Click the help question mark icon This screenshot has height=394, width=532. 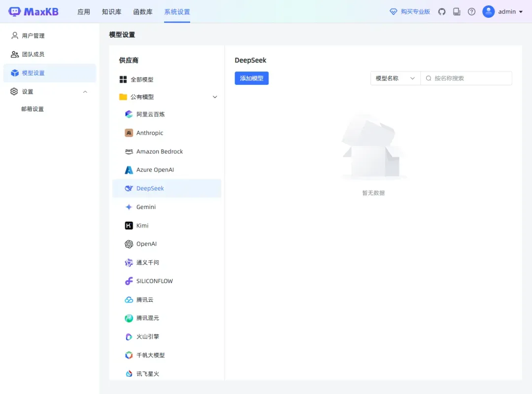pos(471,12)
